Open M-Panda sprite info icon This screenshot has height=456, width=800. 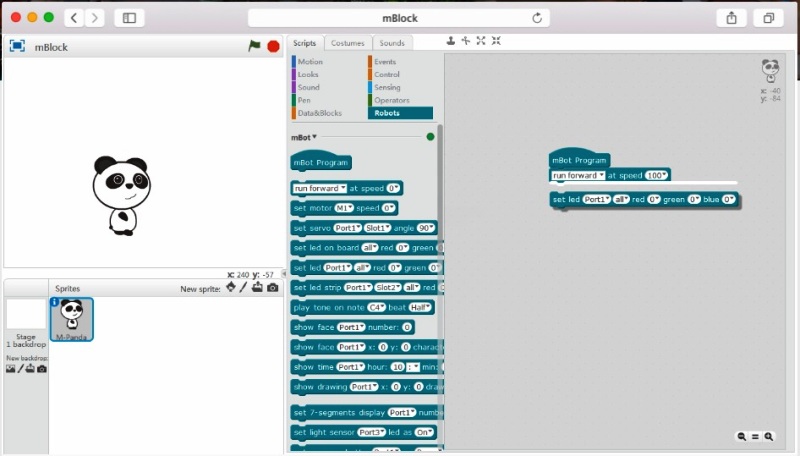coord(55,302)
